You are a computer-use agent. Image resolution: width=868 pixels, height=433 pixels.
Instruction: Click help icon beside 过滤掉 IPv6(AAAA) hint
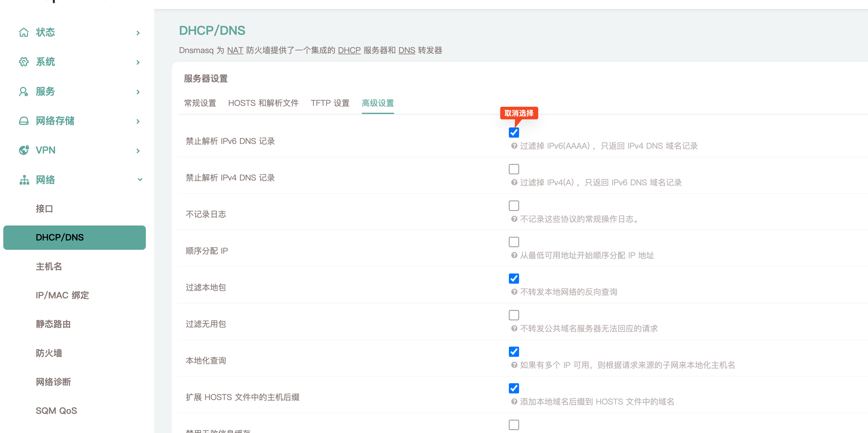click(514, 146)
